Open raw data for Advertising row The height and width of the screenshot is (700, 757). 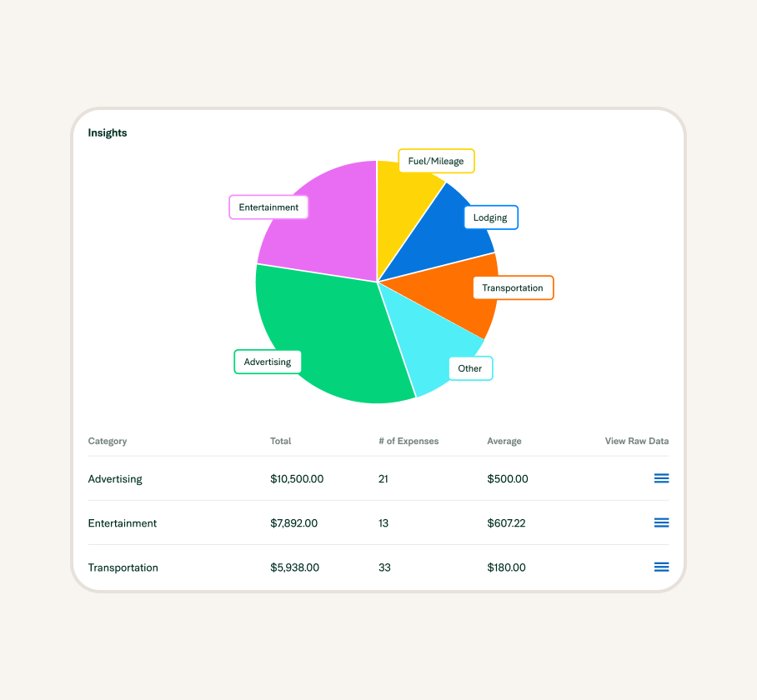[661, 478]
